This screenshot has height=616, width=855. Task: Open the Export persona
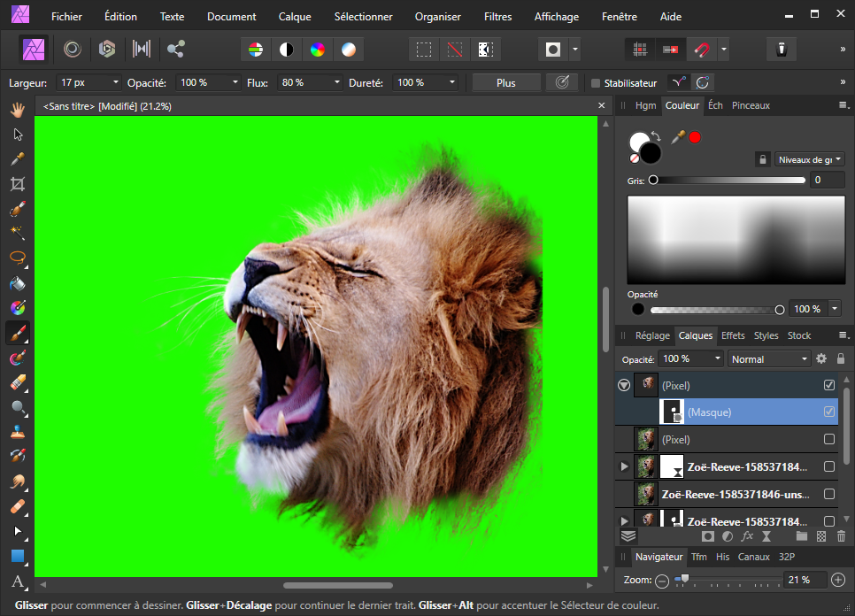(x=176, y=49)
